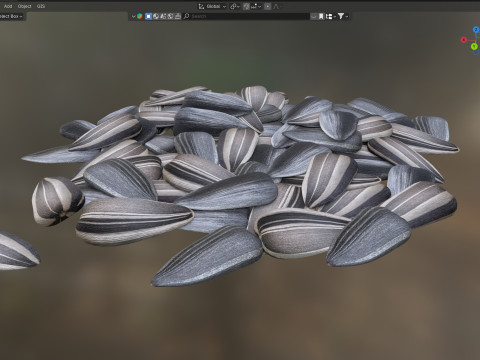Screen dimensions: 480x360
Task: Open the pivot point dropdown
Action: [x=235, y=6]
